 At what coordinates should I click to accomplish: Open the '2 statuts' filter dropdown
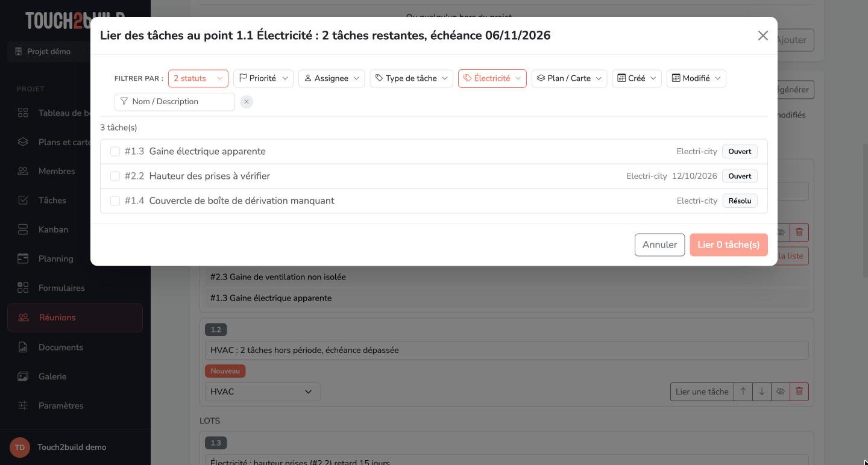point(198,78)
